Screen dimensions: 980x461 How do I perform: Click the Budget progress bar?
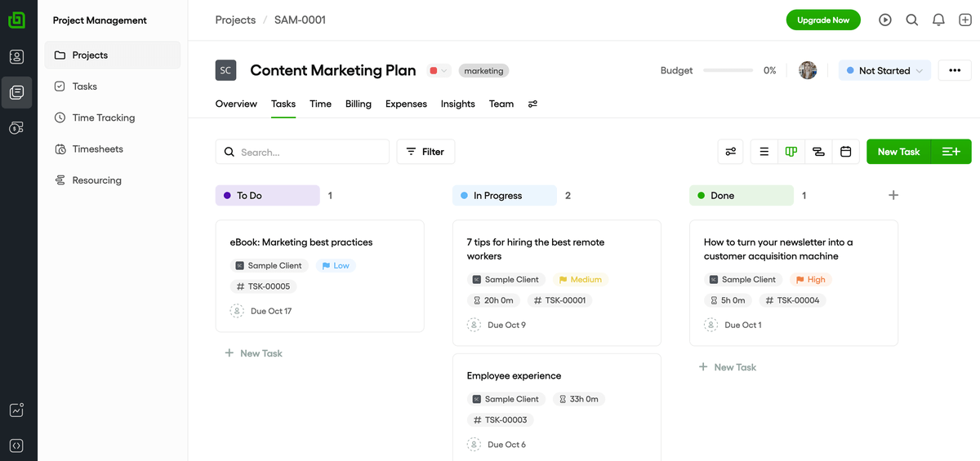728,71
